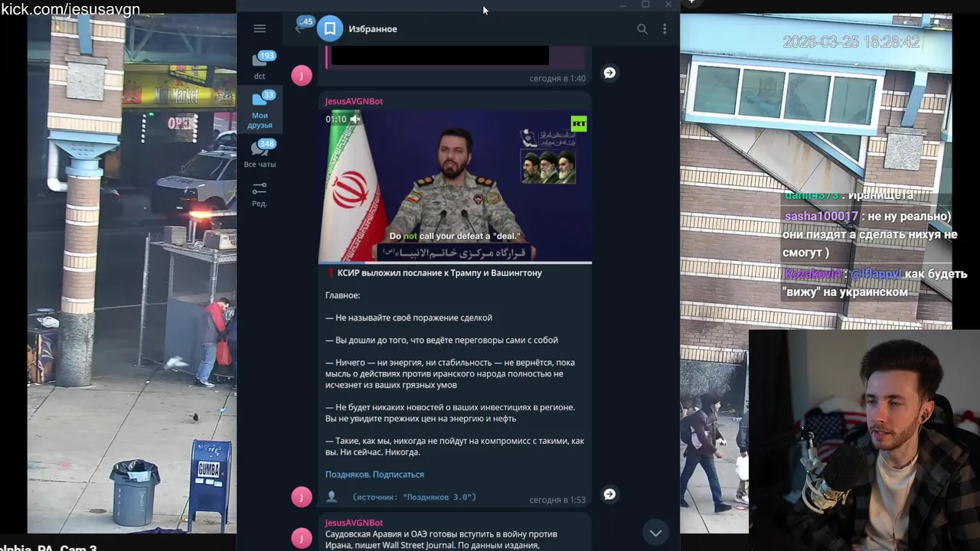
Task: Click the J avatar beside the 1:40 message
Action: [x=302, y=75]
